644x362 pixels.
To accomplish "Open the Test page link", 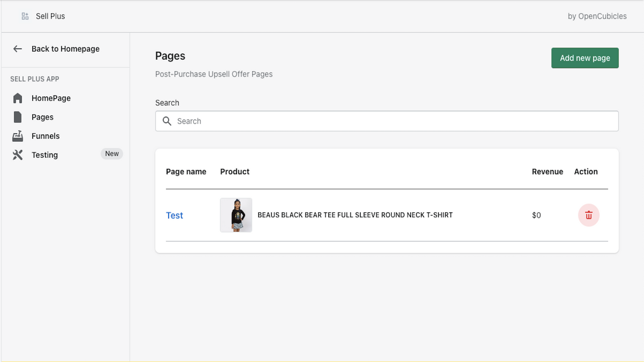I will [x=174, y=215].
